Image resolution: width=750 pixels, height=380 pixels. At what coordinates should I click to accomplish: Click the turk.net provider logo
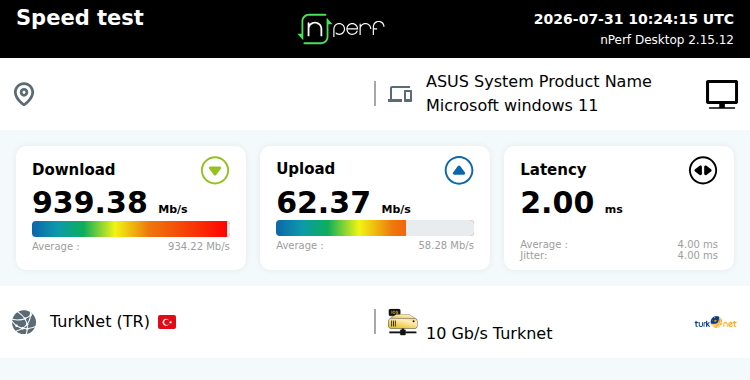tap(715, 323)
